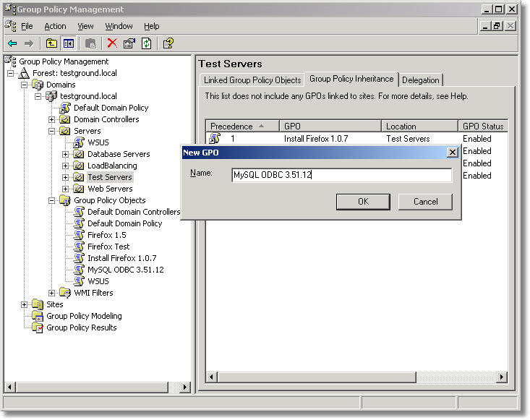Switch to Linked Group Policy Objects tab

(x=252, y=80)
